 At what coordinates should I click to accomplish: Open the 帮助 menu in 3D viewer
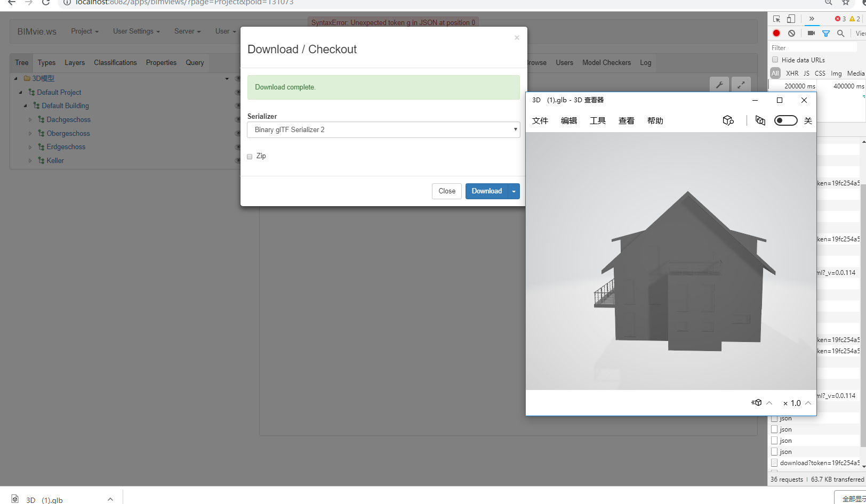655,121
